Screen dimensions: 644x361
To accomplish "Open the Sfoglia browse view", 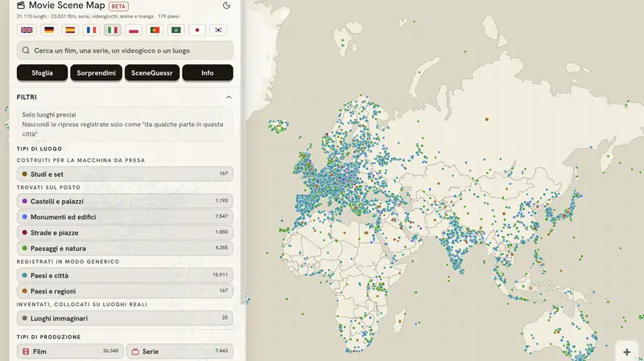I will coord(43,72).
